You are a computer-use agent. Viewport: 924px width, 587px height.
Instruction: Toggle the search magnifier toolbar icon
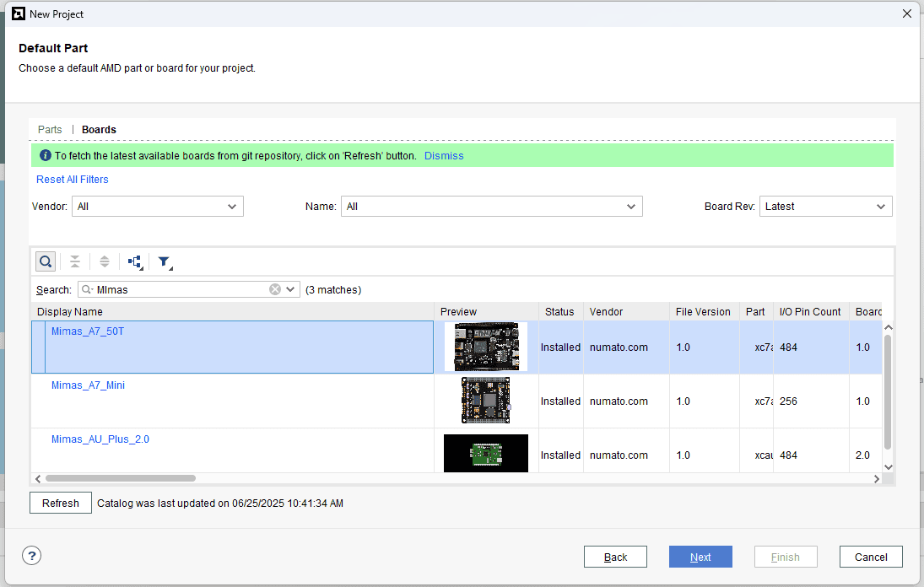point(46,261)
